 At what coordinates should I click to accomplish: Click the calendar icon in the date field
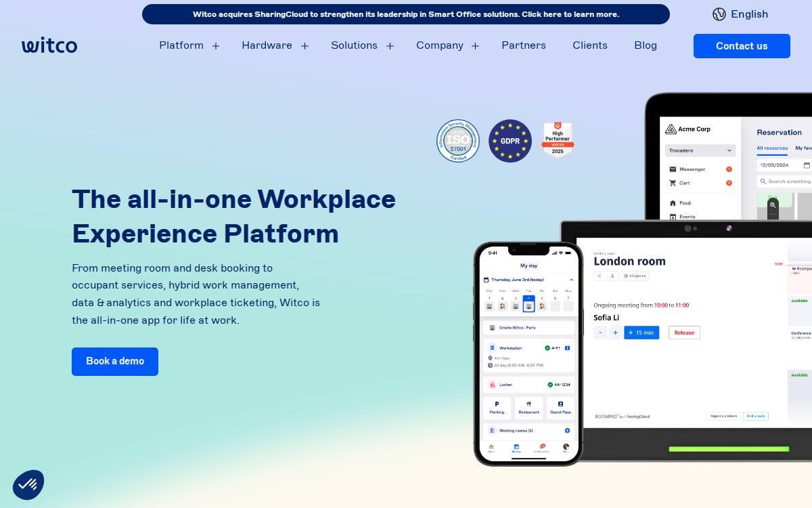[x=807, y=165]
